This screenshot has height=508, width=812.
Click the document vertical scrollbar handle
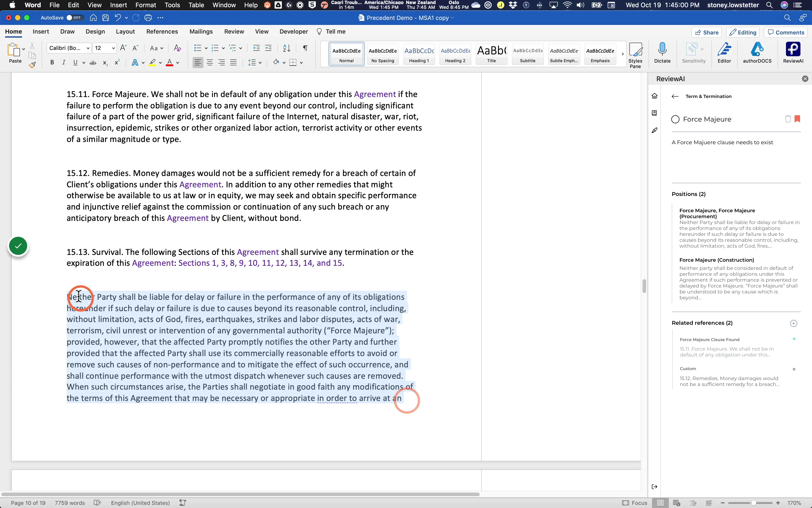click(644, 286)
